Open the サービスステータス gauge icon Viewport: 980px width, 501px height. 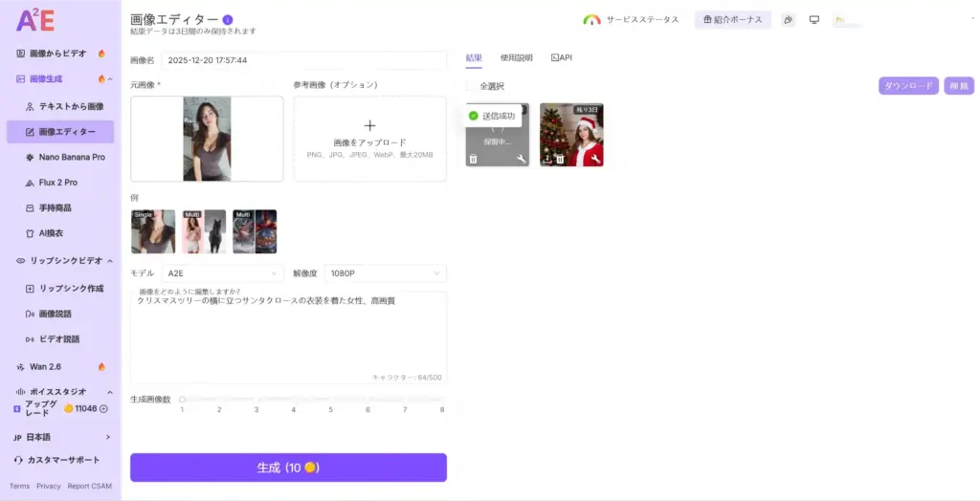tap(591, 20)
